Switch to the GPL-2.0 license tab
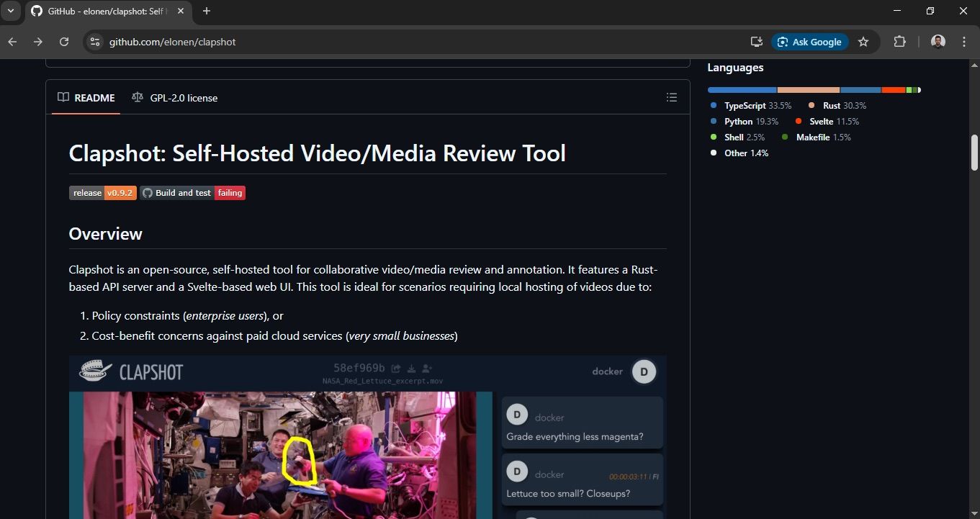Screen dimensions: 980x519 [x=175, y=98]
